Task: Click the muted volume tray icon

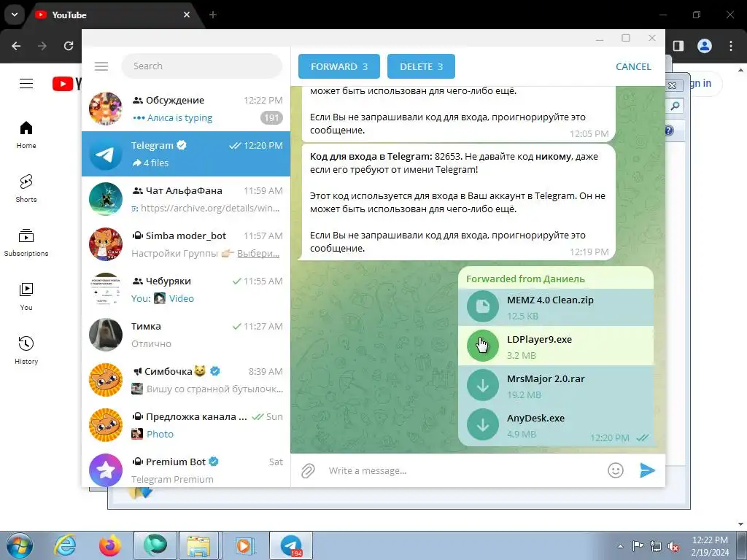Action: coord(673,546)
